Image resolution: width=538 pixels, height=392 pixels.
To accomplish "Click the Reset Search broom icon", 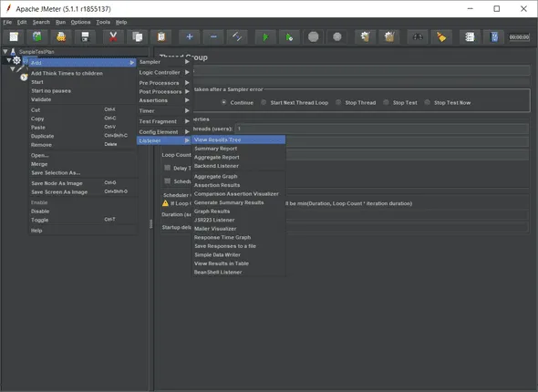I will pos(441,36).
